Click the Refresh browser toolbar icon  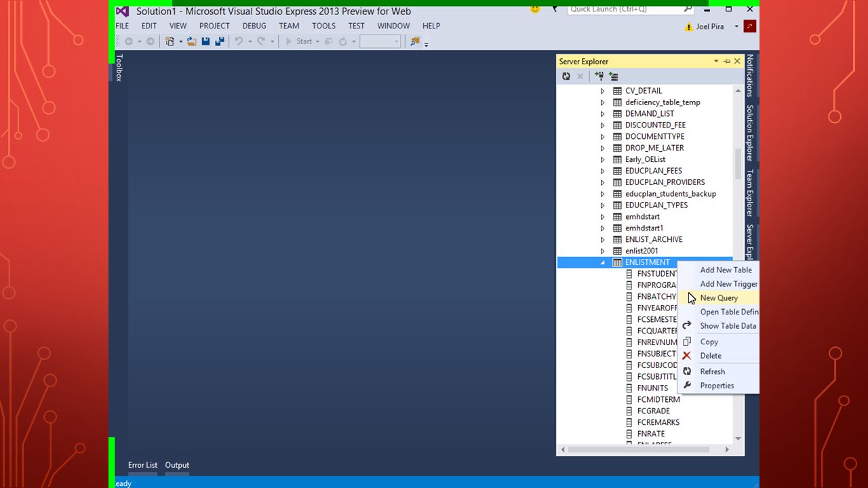tap(343, 41)
